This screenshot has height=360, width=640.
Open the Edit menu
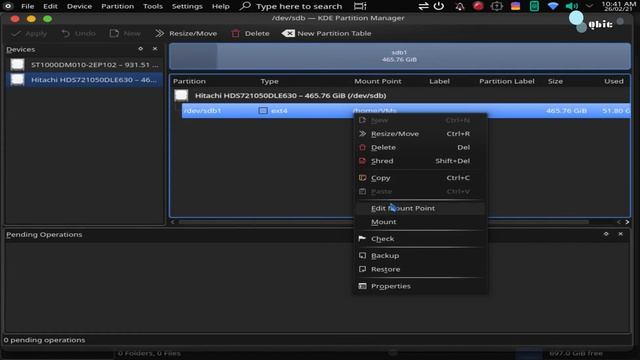point(50,6)
